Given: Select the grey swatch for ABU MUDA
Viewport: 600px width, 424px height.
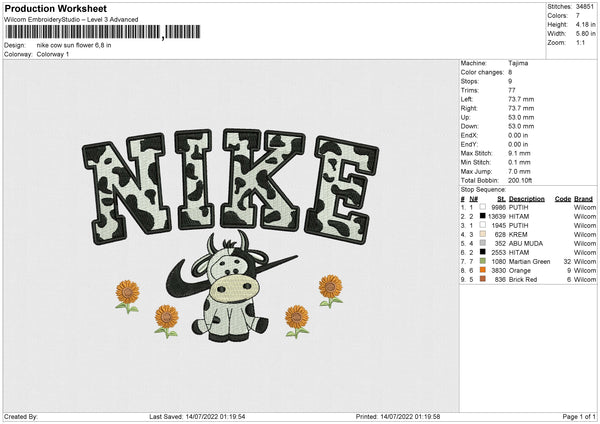Looking at the screenshot, I should (483, 243).
